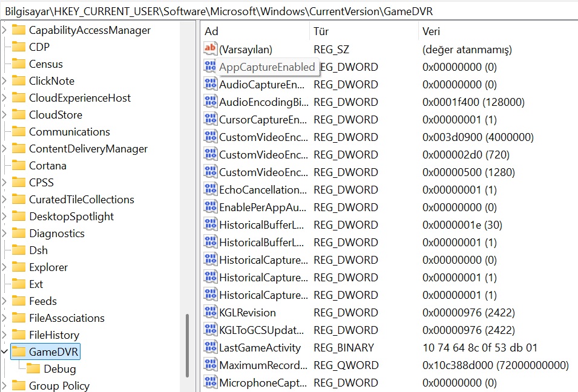Click the AudioEncodingBitrate DWORD value icon
Screen dimensions: 578x392
pos(211,102)
